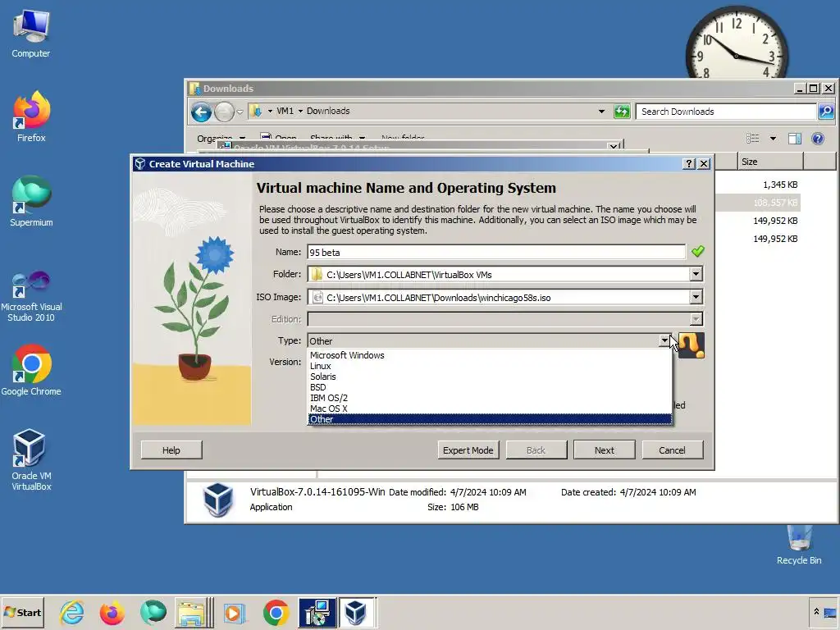
Task: Select BSD in Type list
Action: tap(490, 387)
